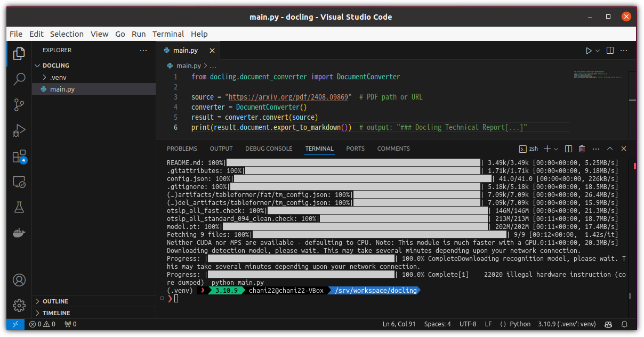
Task: Open the Manage gear menu
Action: [x=19, y=305]
